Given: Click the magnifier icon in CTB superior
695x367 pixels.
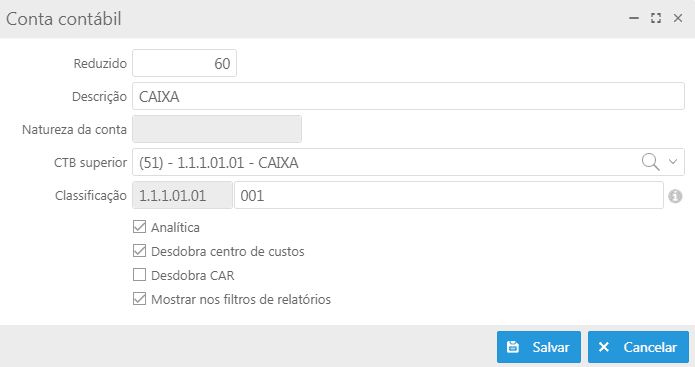Looking at the screenshot, I should pos(650,162).
